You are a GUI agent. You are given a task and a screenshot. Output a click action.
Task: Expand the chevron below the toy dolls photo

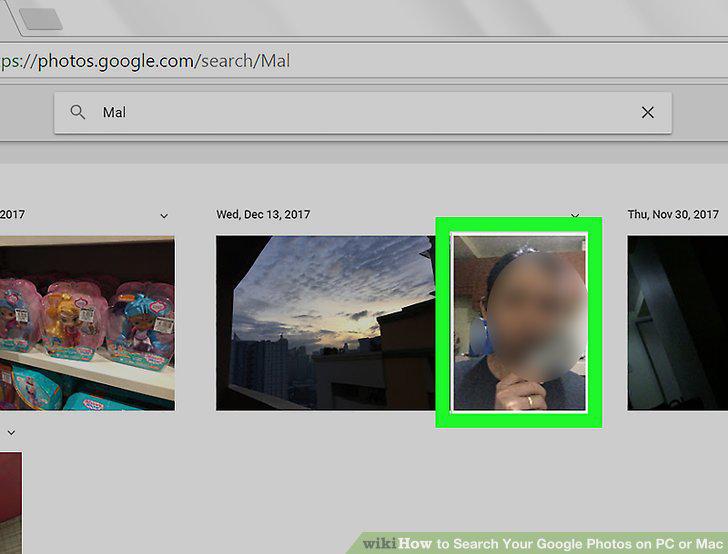[12, 432]
